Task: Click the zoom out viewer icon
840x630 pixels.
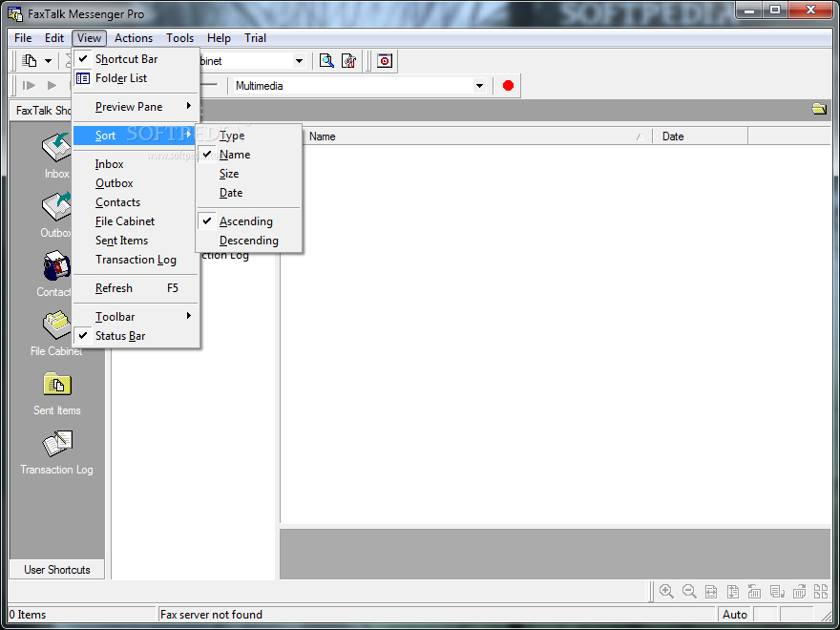Action: click(689, 592)
